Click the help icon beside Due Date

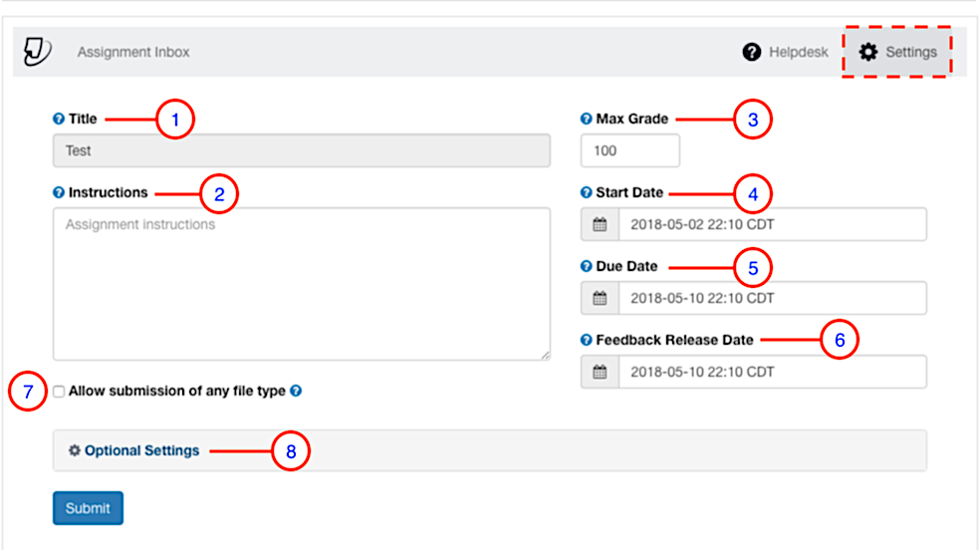click(587, 267)
